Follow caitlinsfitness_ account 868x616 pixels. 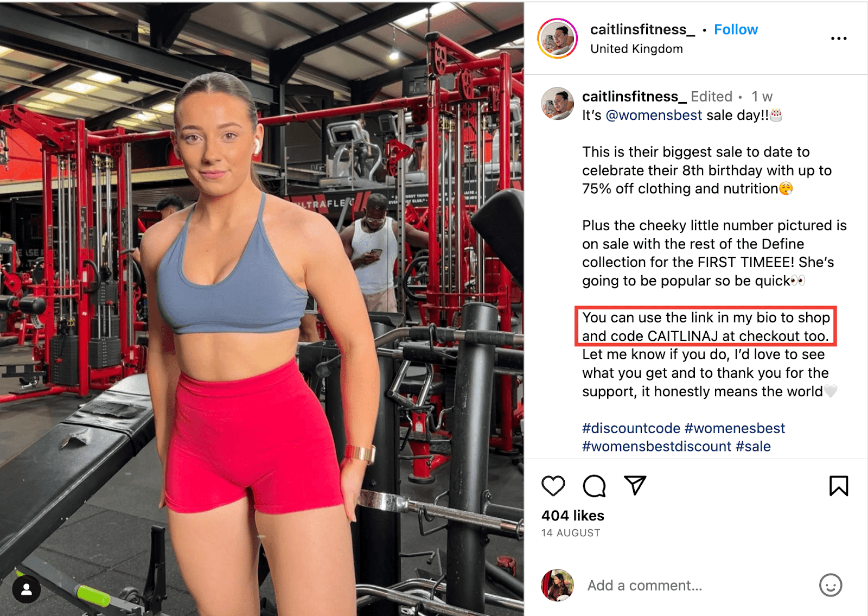pos(736,30)
